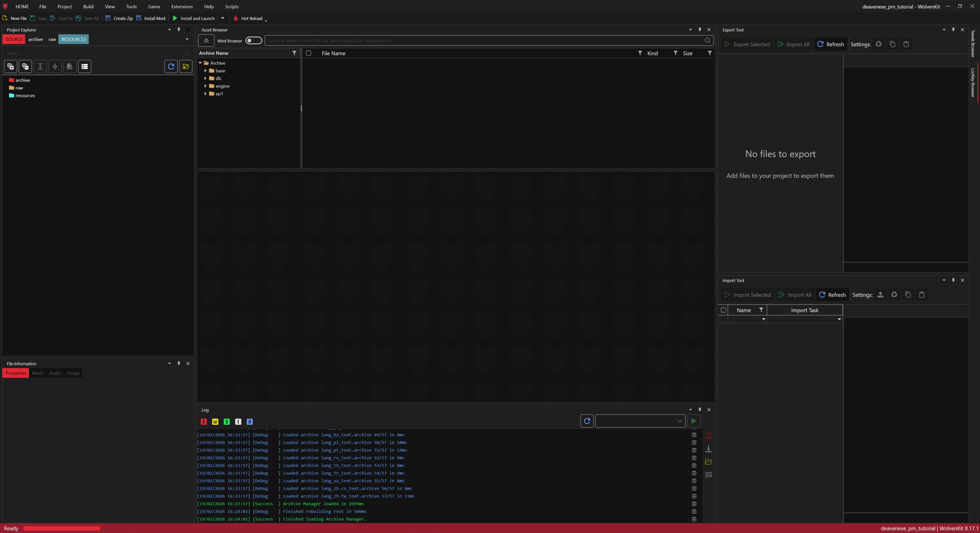Screen dimensions: 980x533
Task: Click the Asset Browser collapse-up arrow icon
Action: (x=206, y=41)
